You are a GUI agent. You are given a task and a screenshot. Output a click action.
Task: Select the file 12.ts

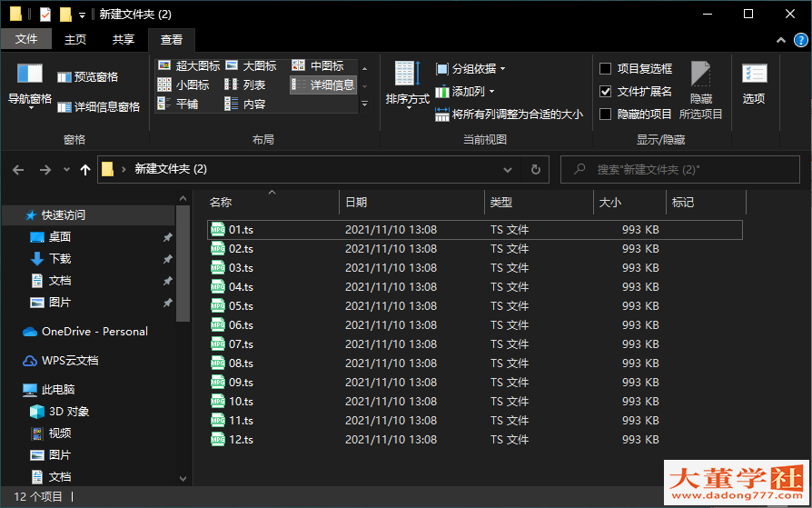click(475, 440)
